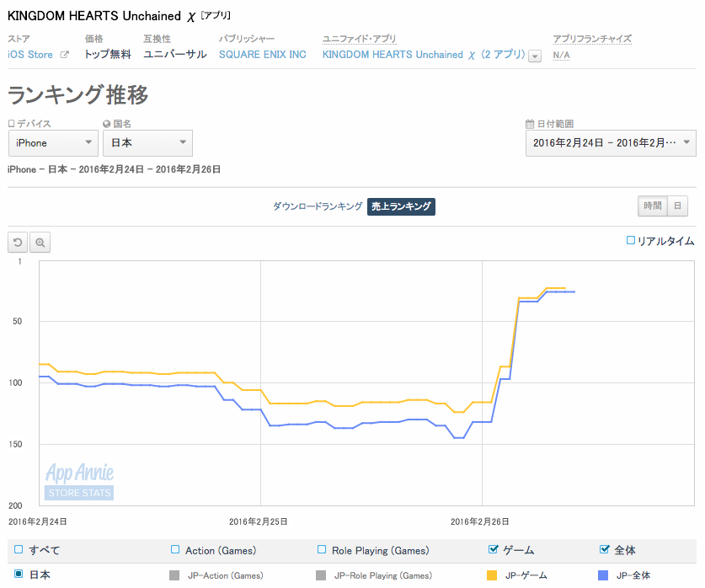The width and height of the screenshot is (705, 588).
Task: Toggle the 日本 country checkbox
Action: coord(19,574)
